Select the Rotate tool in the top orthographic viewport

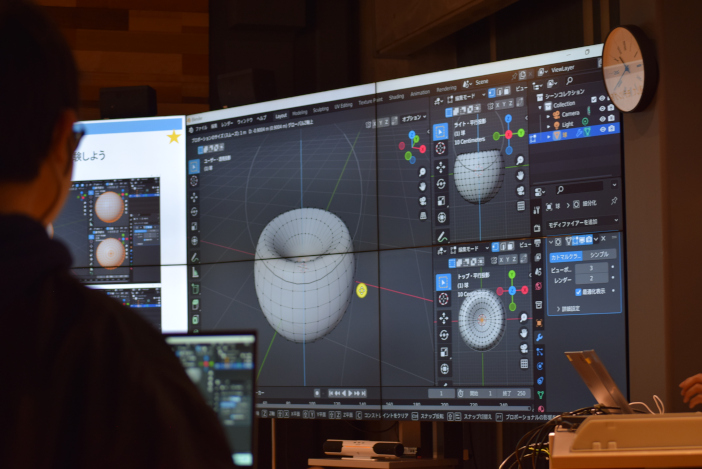(x=444, y=335)
